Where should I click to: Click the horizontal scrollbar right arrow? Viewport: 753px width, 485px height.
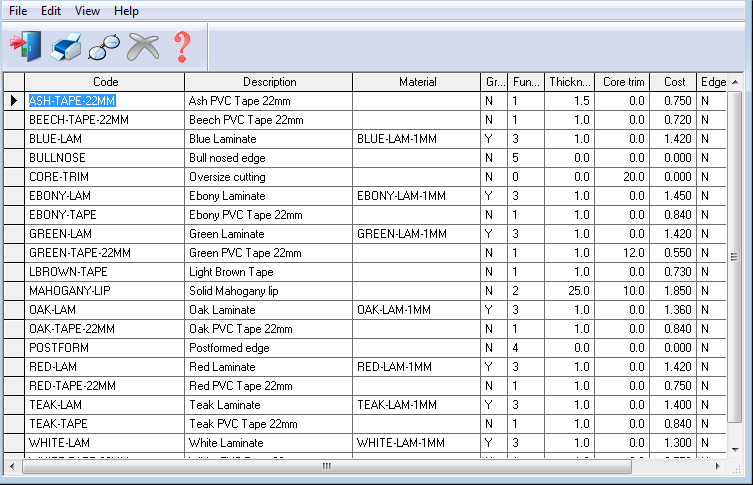(x=719, y=466)
